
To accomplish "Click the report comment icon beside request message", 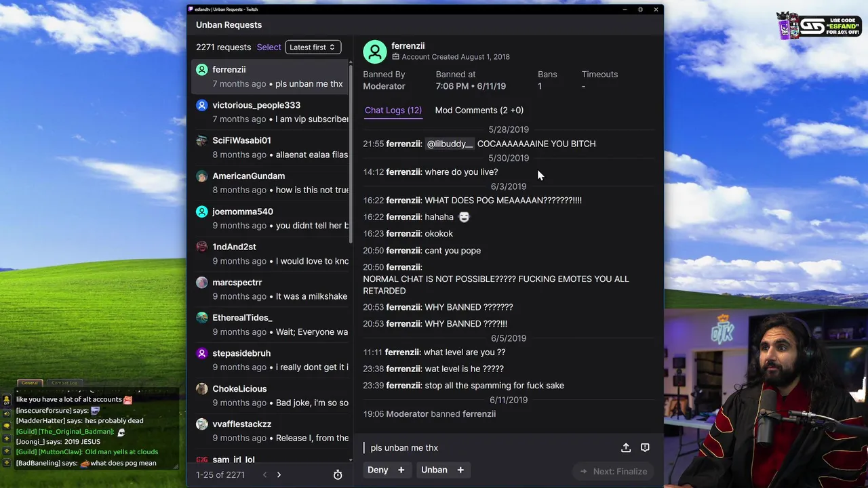I will pos(645,447).
